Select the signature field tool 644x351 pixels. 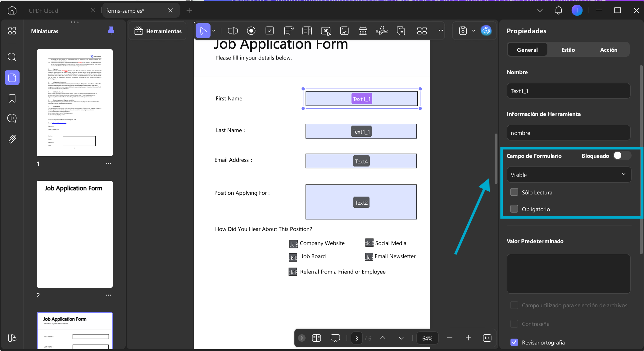[382, 31]
